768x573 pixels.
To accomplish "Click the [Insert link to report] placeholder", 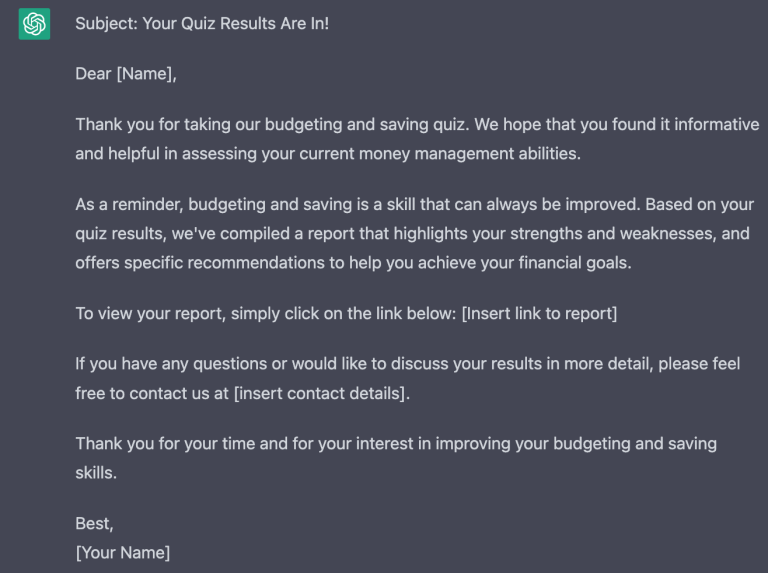I will [539, 313].
